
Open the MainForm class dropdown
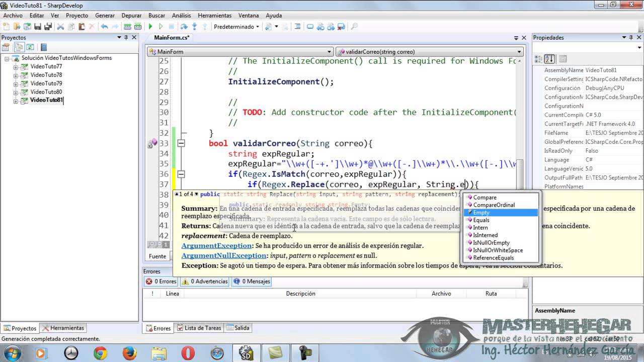coord(240,52)
